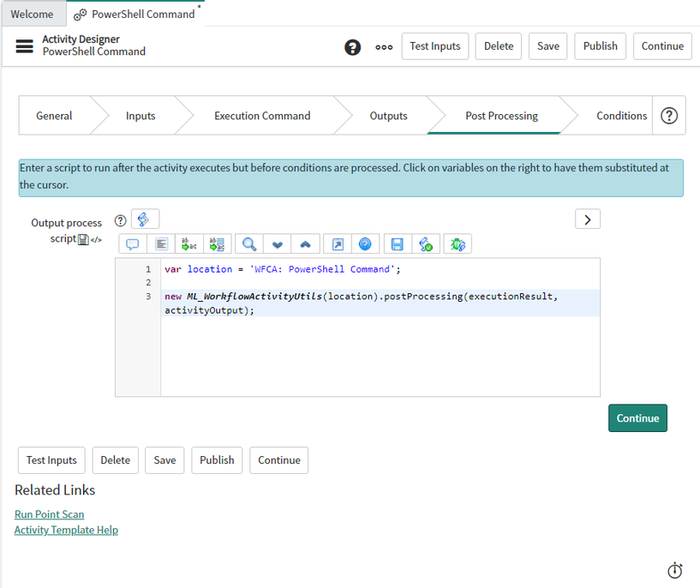Viewport: 700px width, 588px height.
Task: Click the black help icon in the header
Action: coord(352,47)
